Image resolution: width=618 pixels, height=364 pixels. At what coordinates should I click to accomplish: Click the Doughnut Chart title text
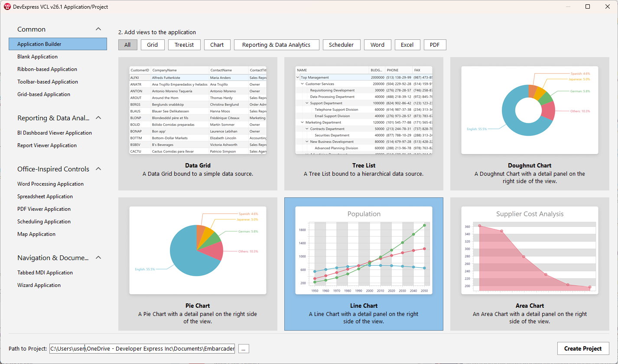[530, 165]
